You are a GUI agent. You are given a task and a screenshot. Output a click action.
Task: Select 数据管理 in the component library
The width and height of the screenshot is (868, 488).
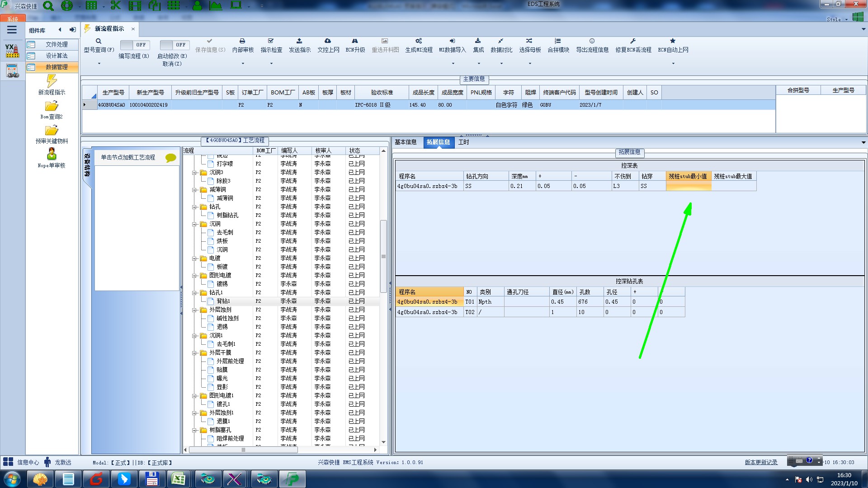[57, 67]
